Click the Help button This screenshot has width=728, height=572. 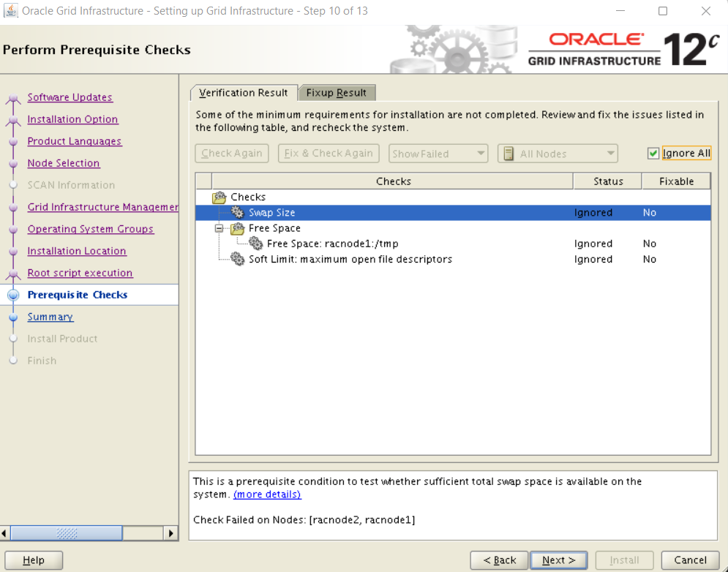(x=34, y=560)
